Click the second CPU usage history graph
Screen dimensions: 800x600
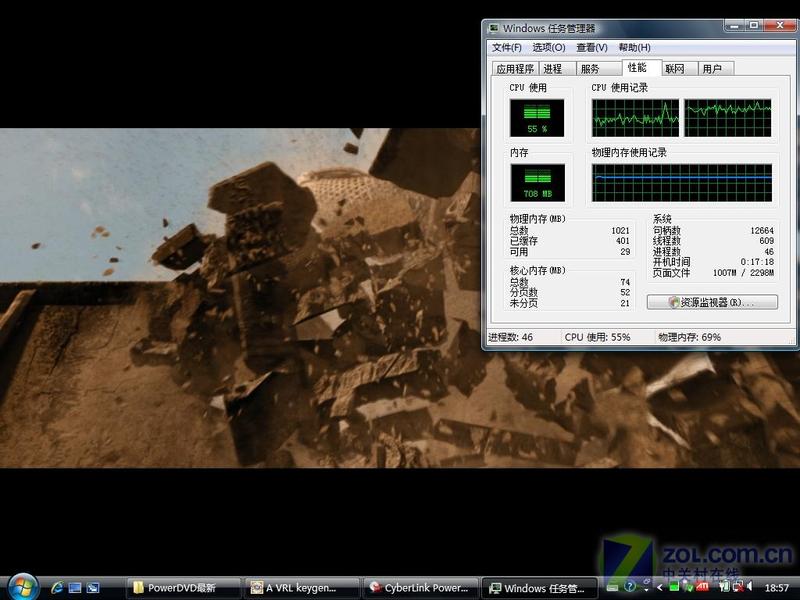[728, 118]
